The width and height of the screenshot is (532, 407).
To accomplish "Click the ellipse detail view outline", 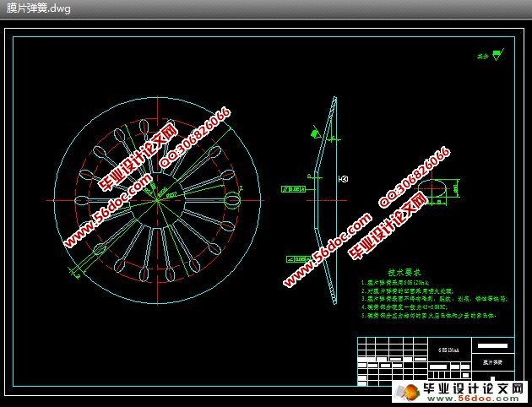I will 432,188.
